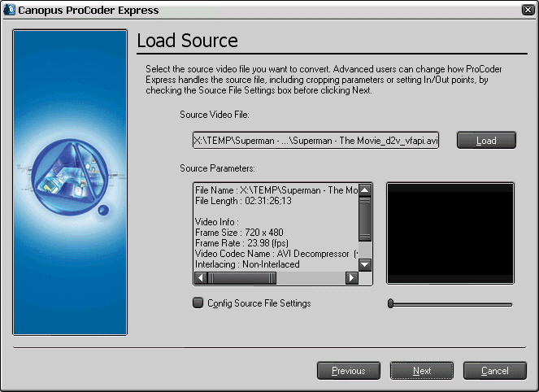
Task: Click the Canopus ProCoder Express title bar
Action: tap(244, 11)
